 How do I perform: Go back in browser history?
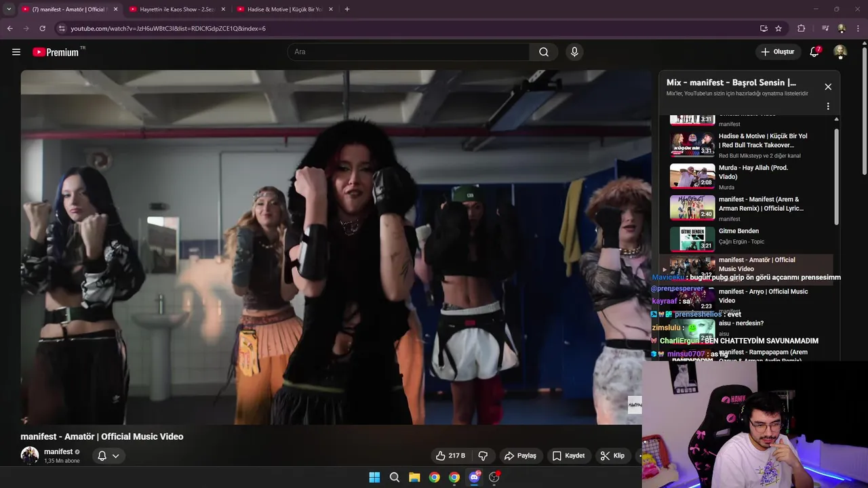(x=9, y=28)
